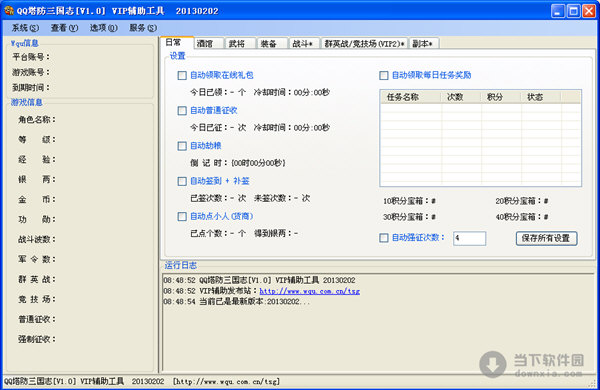
Task: Click the 到期时间 label
Action: pos(31,88)
